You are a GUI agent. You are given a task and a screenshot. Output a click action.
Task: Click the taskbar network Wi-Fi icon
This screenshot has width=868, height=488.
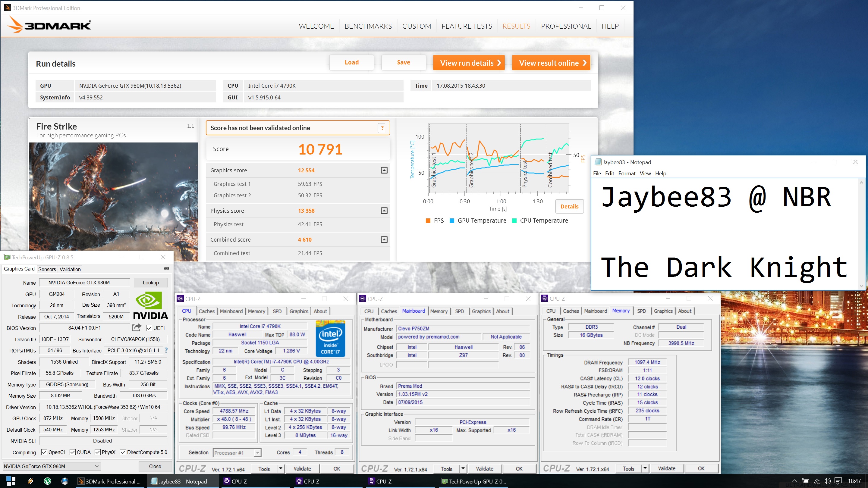[x=817, y=481]
